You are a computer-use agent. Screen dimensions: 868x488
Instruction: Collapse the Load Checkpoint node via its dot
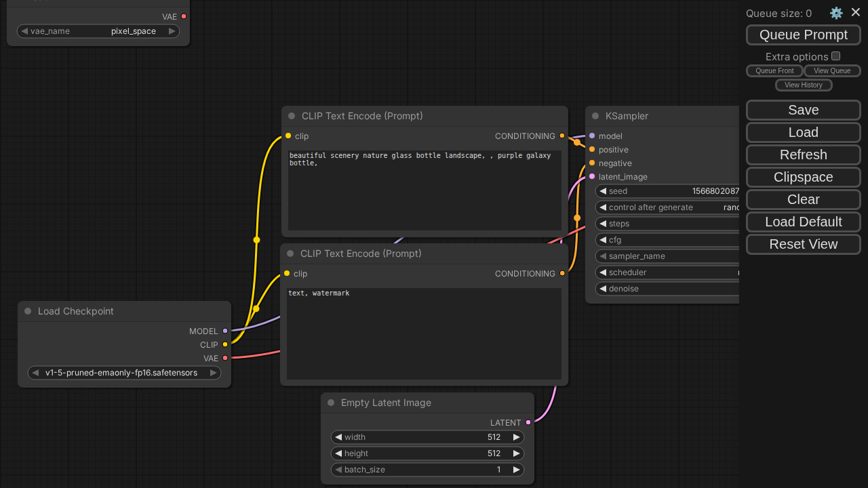(x=28, y=311)
